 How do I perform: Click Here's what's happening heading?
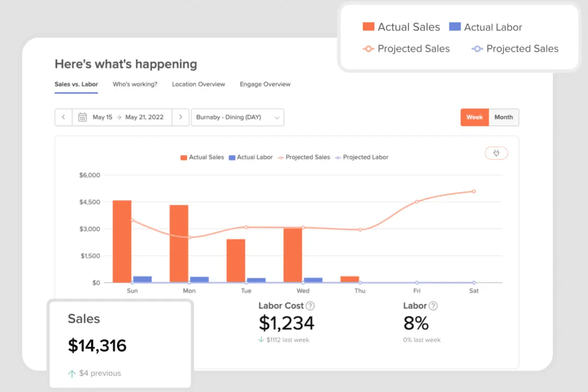126,64
